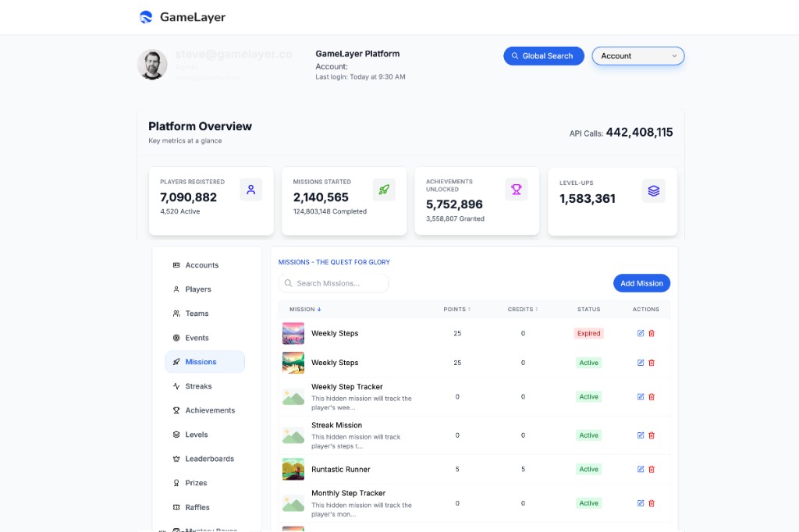Viewport: 799px width, 532px height.
Task: Click the 7,090,882 players registered value
Action: pos(189,197)
